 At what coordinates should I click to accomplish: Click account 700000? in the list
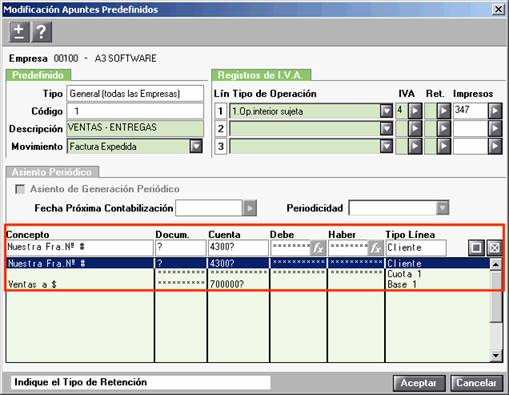pyautogui.click(x=227, y=284)
